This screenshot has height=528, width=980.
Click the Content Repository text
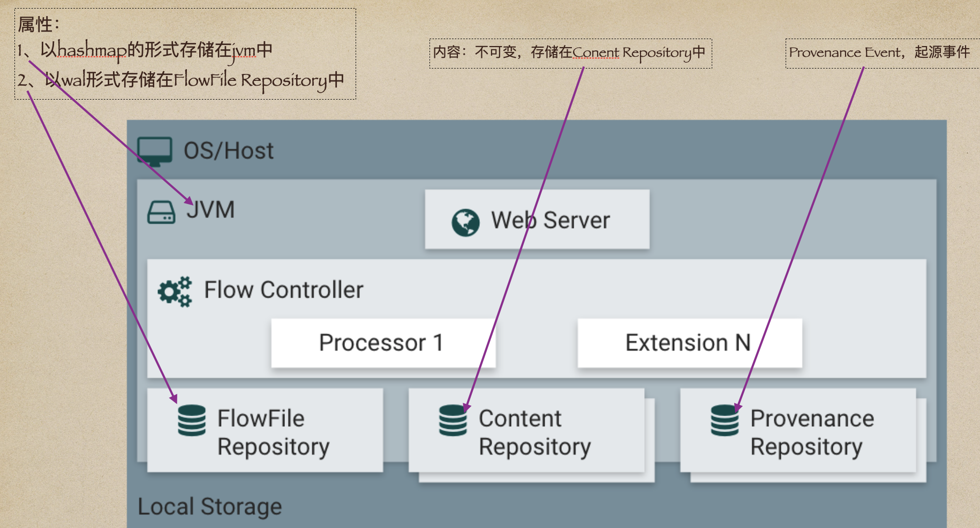[534, 433]
